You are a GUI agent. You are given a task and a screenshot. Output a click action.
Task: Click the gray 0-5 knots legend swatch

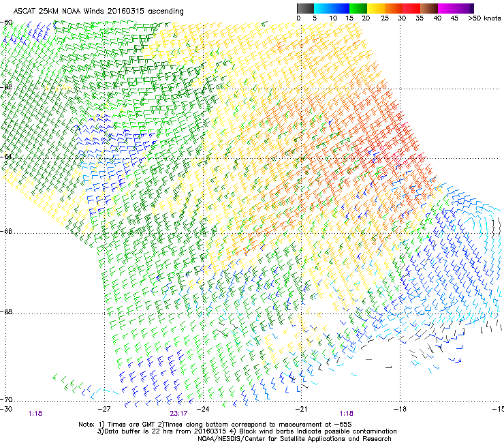(x=305, y=8)
